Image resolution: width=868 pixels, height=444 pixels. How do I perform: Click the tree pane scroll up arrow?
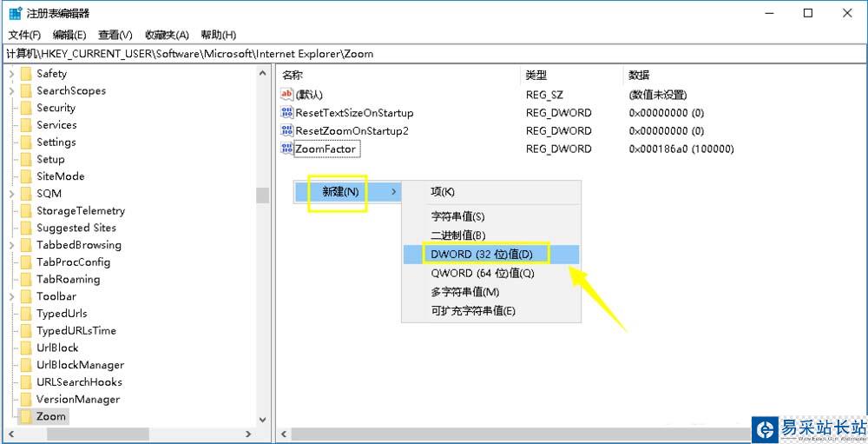(262, 73)
